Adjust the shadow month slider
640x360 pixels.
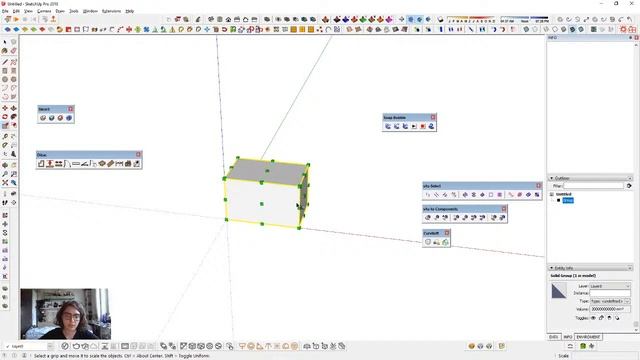pos(471,19)
